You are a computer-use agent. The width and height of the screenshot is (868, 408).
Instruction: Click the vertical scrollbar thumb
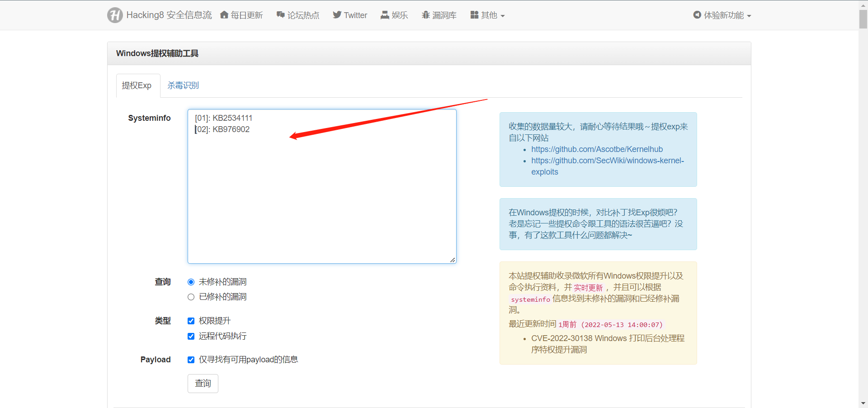click(x=863, y=19)
